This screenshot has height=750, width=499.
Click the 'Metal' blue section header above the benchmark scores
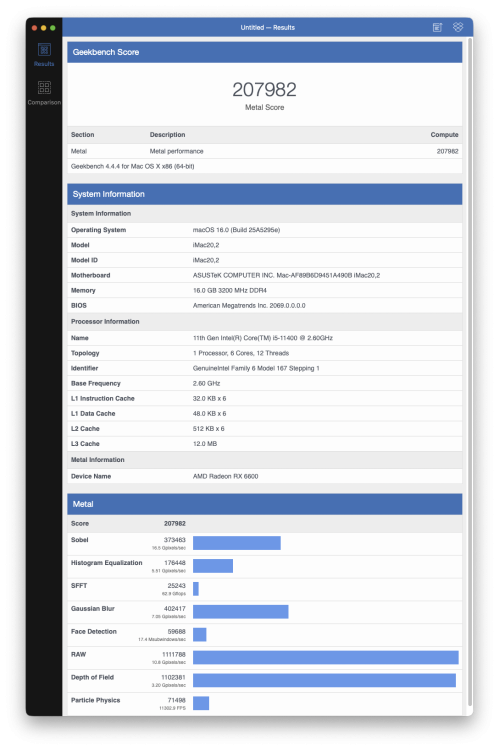(265, 504)
